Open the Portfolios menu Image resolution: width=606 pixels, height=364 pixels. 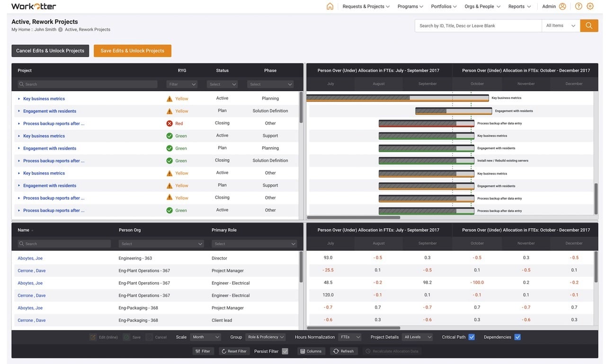click(444, 7)
